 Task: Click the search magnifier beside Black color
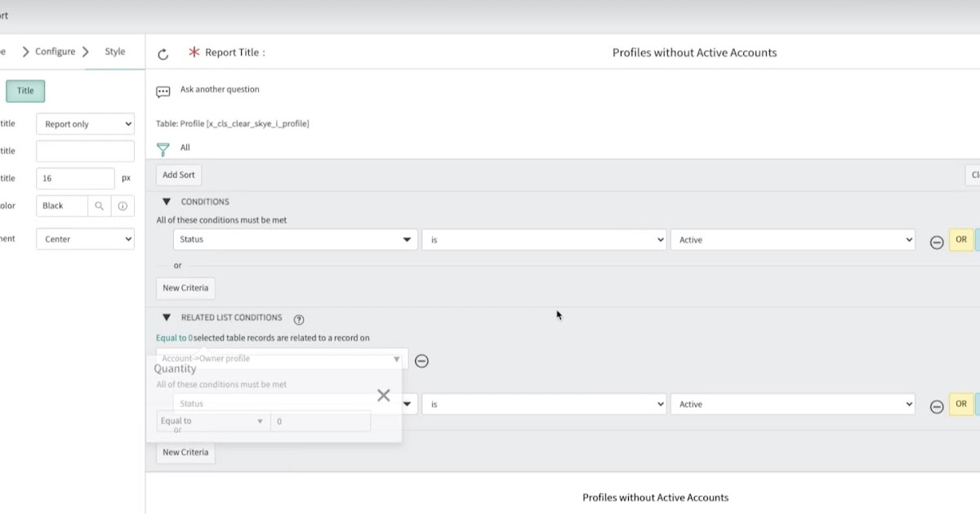pyautogui.click(x=99, y=206)
